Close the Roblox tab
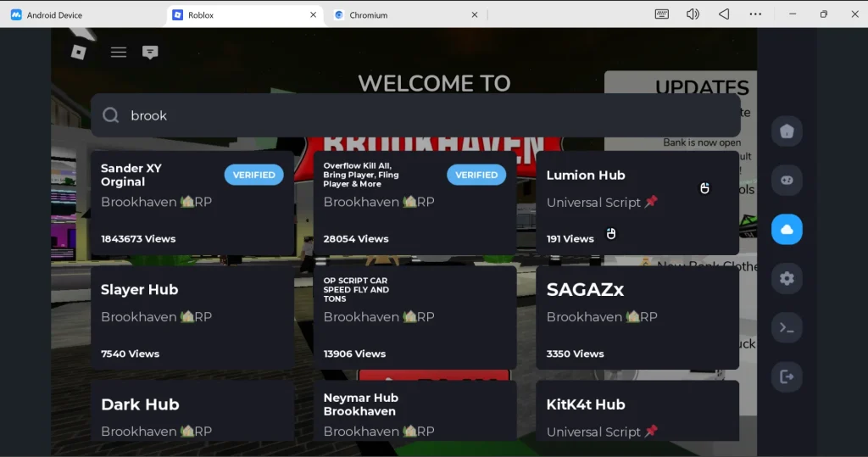This screenshot has width=868, height=457. point(314,15)
